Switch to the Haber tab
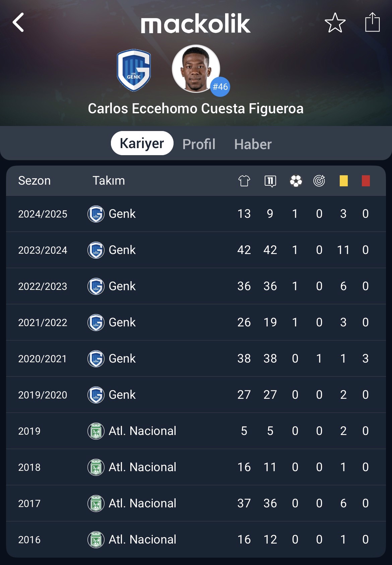The height and width of the screenshot is (565, 392). (x=253, y=144)
